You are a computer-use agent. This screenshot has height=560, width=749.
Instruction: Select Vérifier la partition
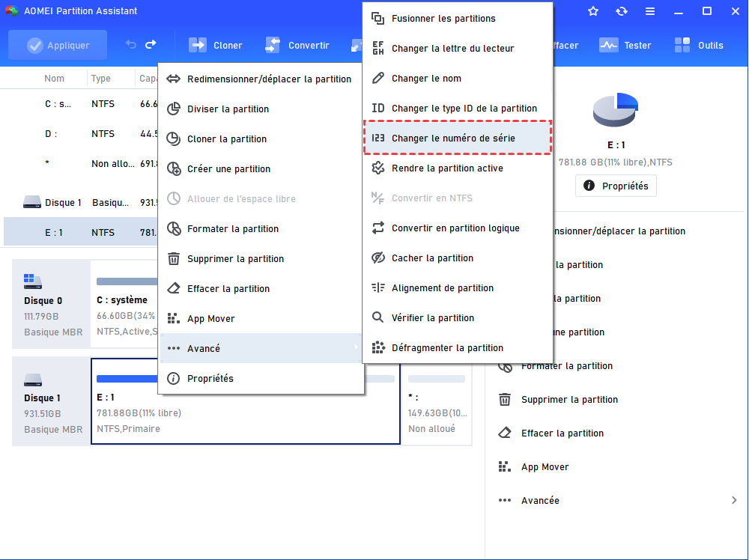458,318
